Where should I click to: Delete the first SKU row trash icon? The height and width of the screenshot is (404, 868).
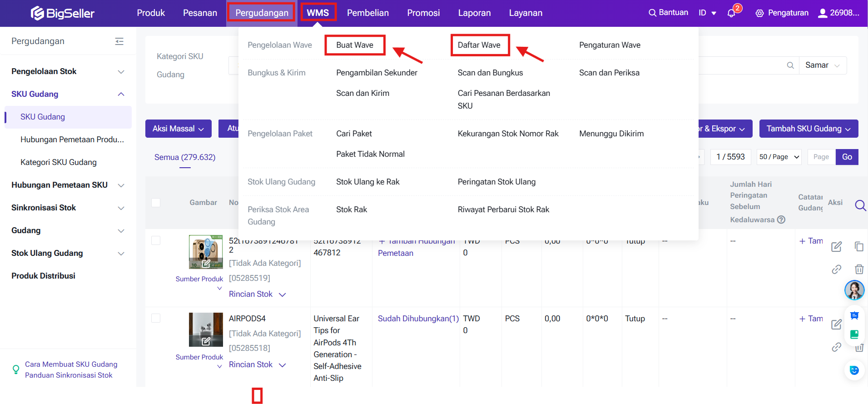coord(859,269)
